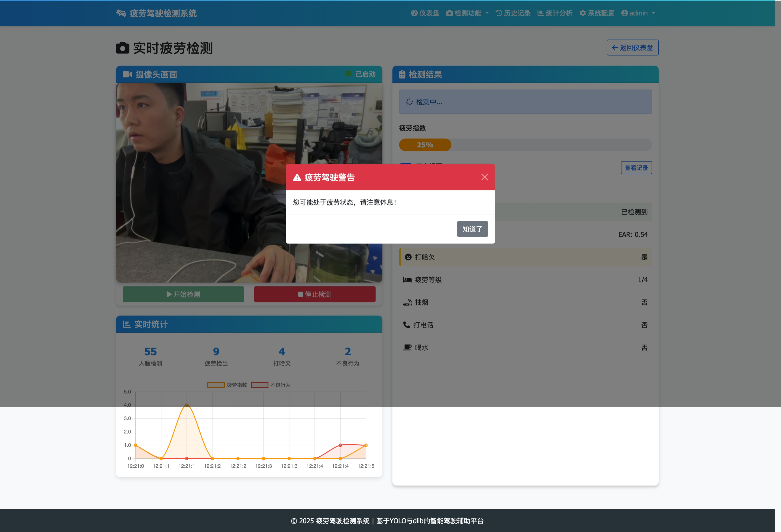Click the warning triangle icon in the alert header
The width and height of the screenshot is (781, 532).
[x=297, y=177]
